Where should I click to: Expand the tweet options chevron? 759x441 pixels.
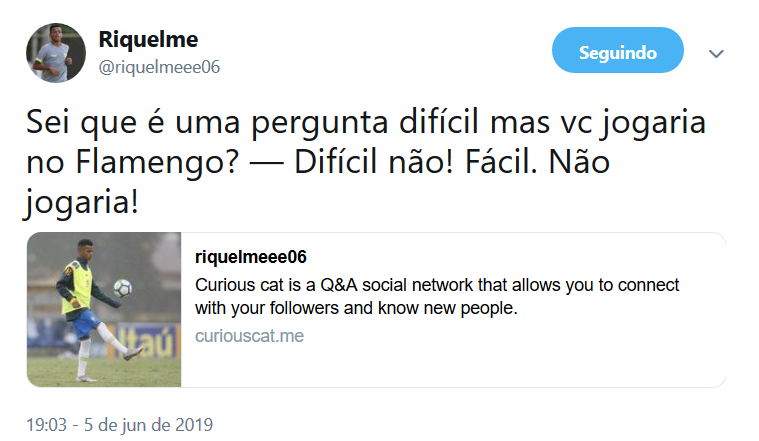(716, 53)
